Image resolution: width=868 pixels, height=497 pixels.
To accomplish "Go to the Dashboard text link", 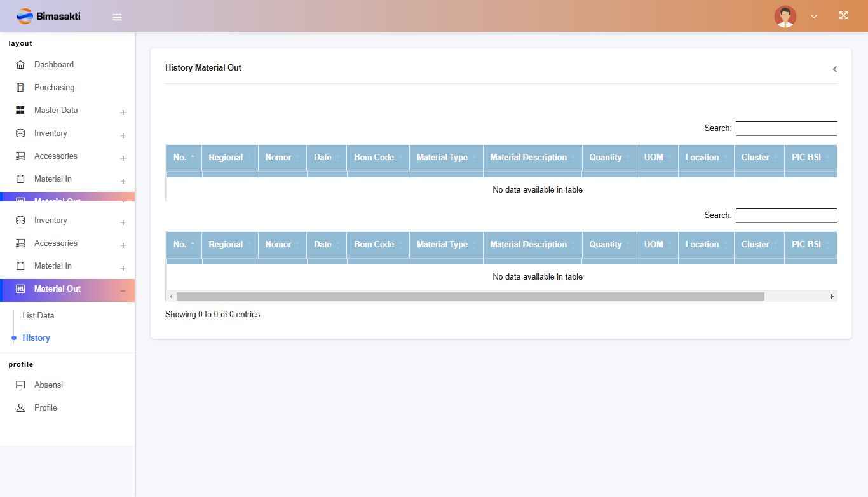I will tap(54, 65).
